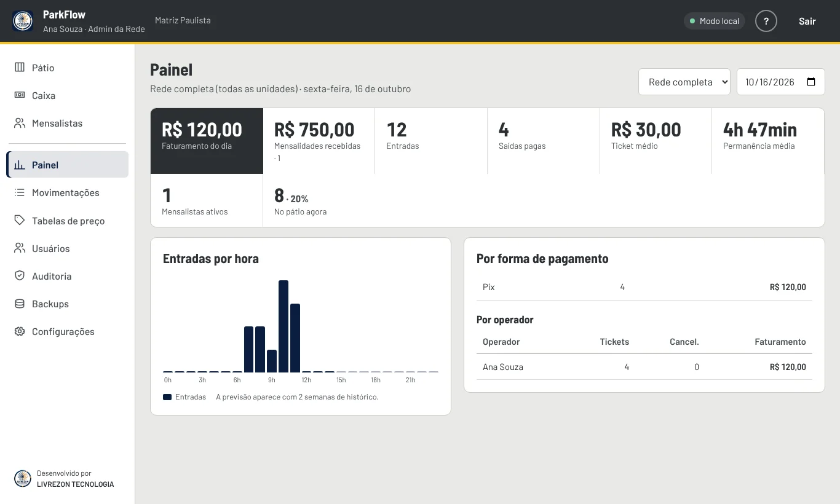Click the Backups database icon
This screenshot has width=840, height=504.
[x=20, y=304]
